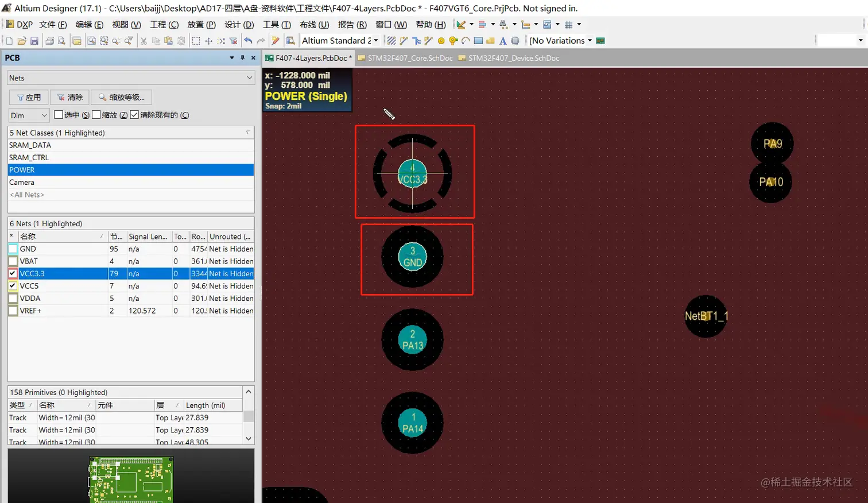This screenshot has width=868, height=503.
Task: Select the place component chip icon
Action: pyautogui.click(x=516, y=41)
